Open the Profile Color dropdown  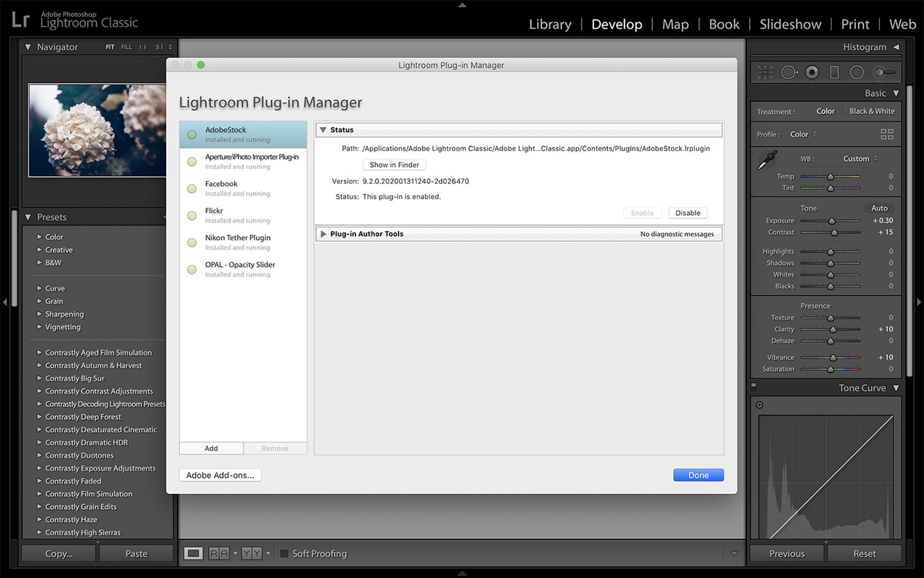click(803, 134)
